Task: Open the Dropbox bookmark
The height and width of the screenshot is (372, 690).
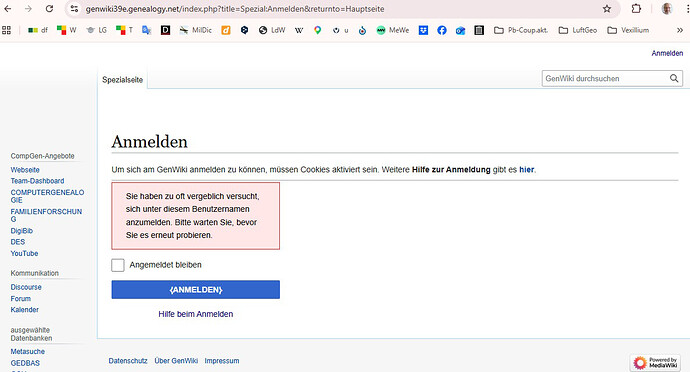Action: point(423,30)
